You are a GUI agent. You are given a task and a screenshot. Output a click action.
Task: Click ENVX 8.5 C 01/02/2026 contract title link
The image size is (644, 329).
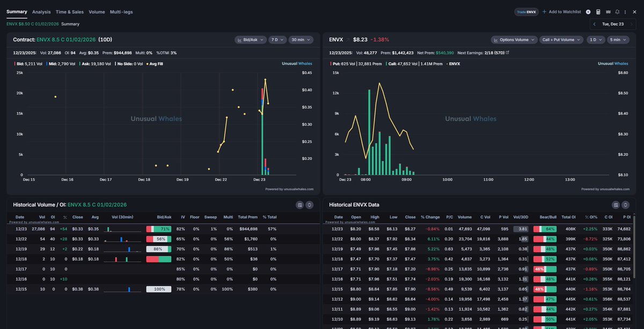pyautogui.click(x=66, y=40)
